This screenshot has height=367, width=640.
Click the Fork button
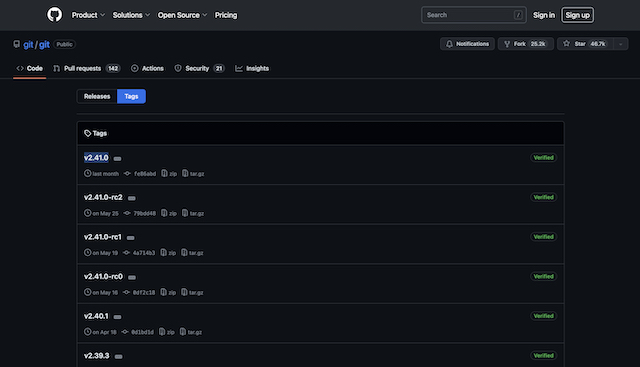tap(526, 44)
